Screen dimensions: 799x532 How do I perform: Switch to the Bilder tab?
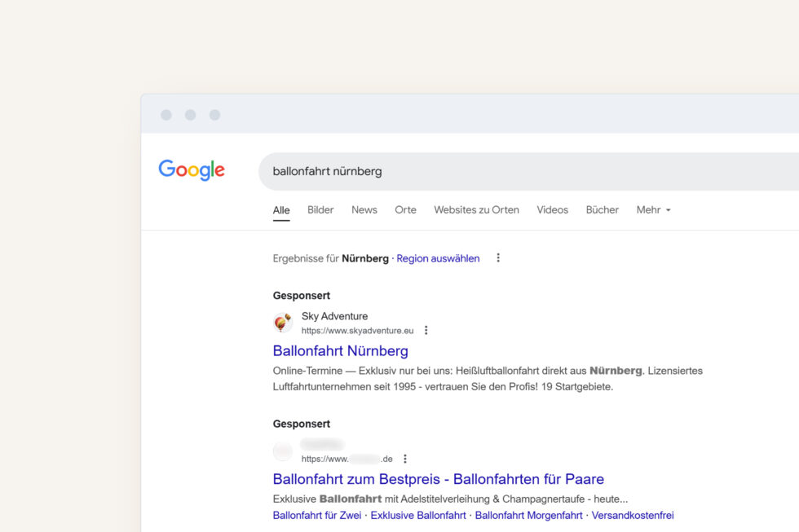click(x=320, y=209)
